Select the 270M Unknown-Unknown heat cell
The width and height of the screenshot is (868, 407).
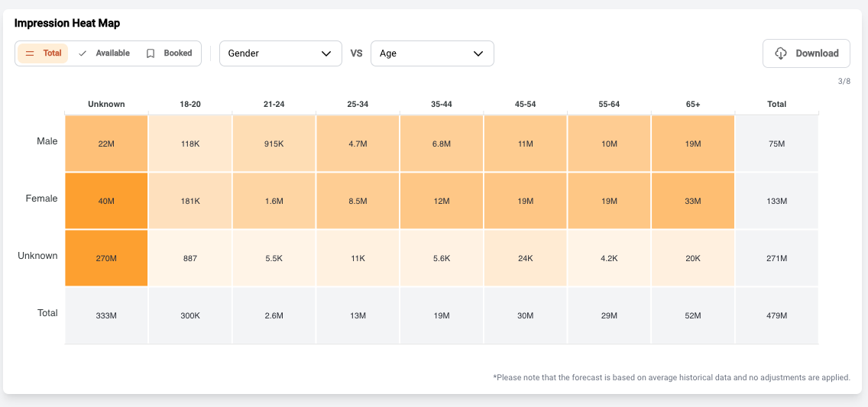106,258
